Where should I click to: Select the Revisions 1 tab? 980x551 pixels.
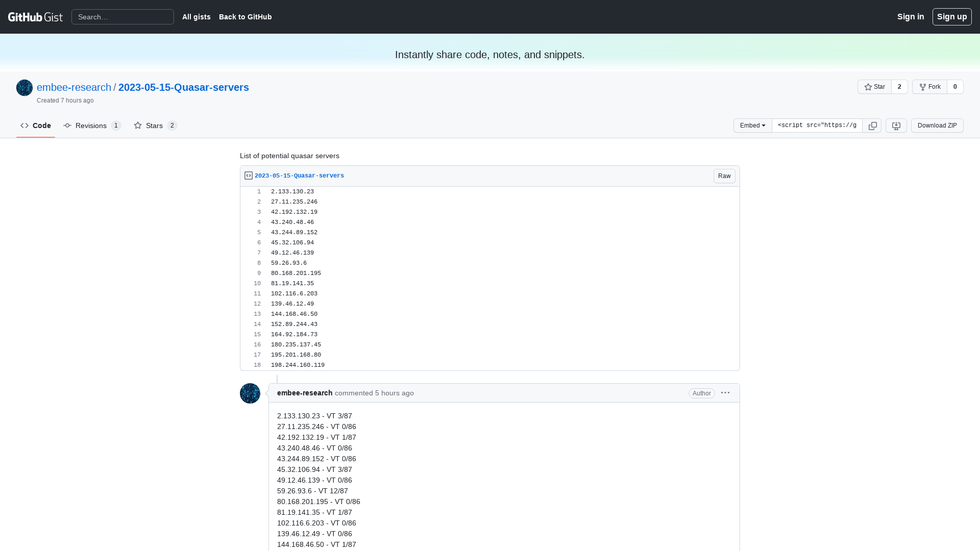click(91, 125)
